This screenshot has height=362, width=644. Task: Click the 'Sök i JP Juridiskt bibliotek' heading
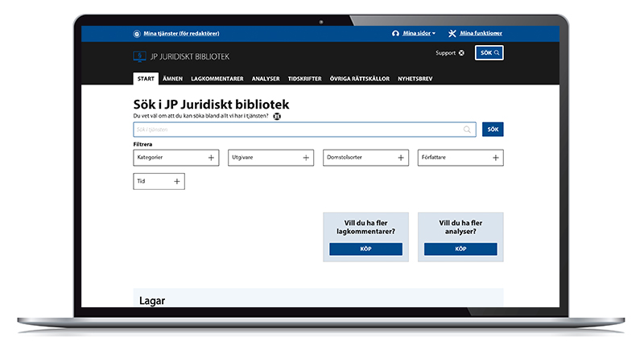click(x=211, y=105)
